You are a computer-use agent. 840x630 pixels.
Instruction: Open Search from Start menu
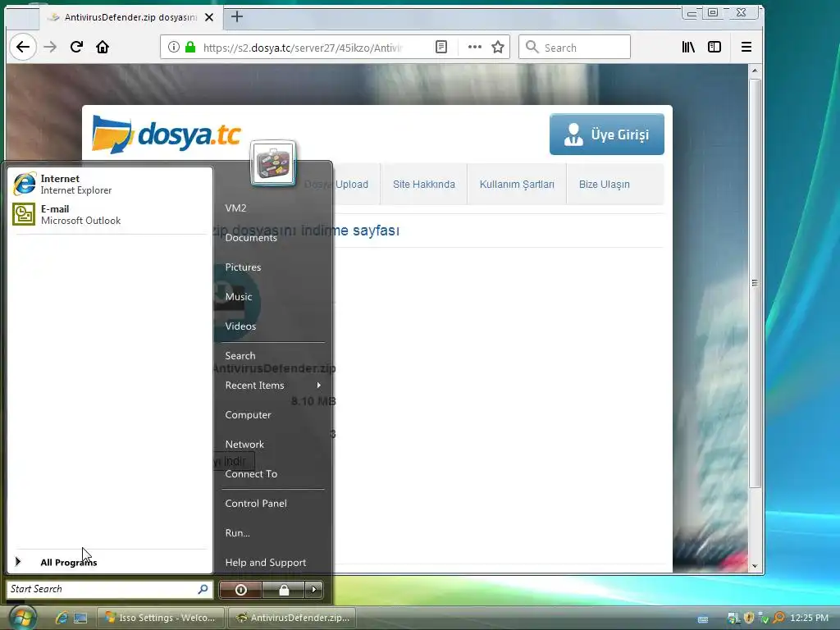tap(240, 356)
